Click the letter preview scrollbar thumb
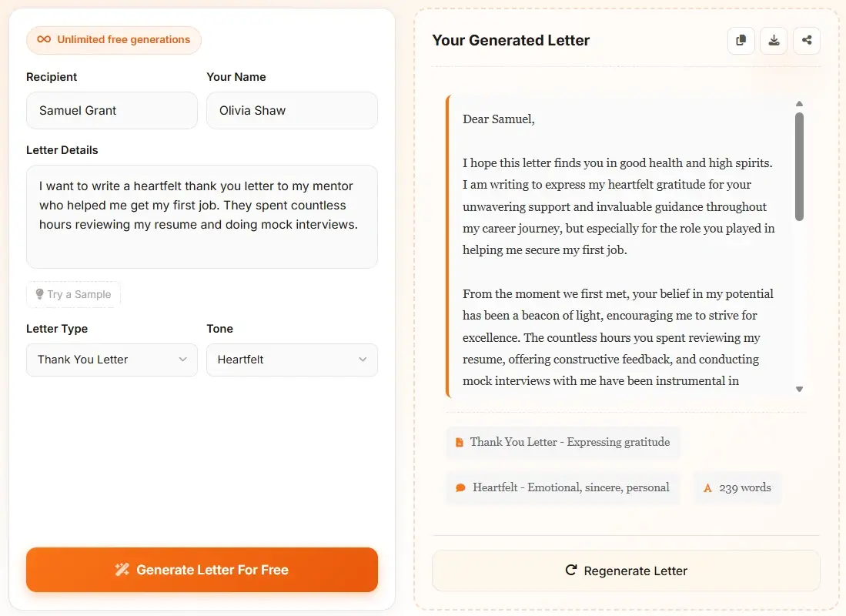This screenshot has height=616, width=846. (799, 166)
